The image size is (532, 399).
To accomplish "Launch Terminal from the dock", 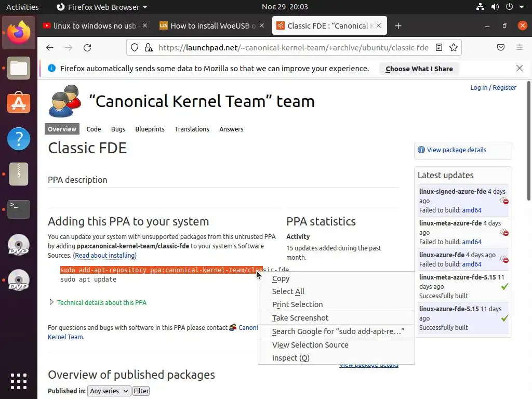I will pyautogui.click(x=19, y=209).
